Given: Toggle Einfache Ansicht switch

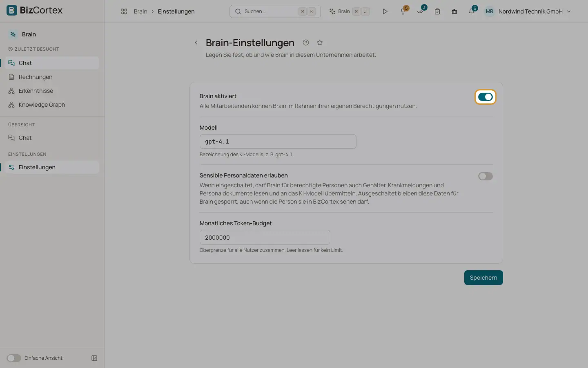Looking at the screenshot, I should point(13,358).
